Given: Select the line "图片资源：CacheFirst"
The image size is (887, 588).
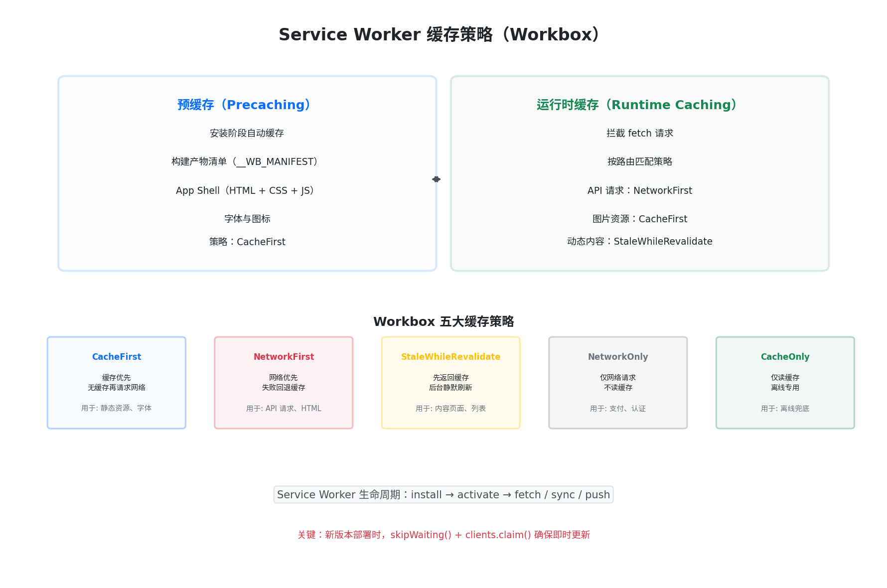Looking at the screenshot, I should click(x=640, y=219).
